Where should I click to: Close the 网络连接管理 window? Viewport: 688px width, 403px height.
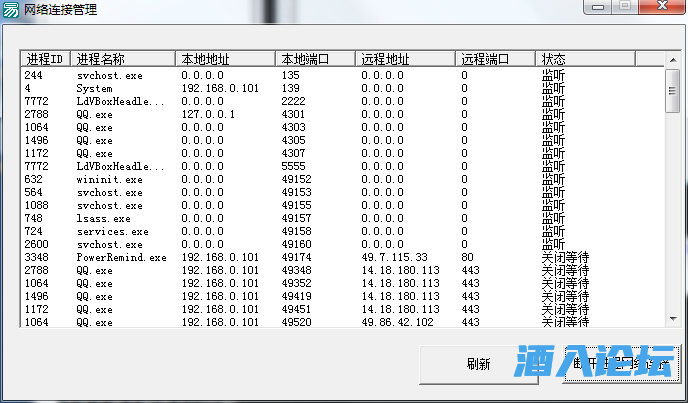(663, 6)
